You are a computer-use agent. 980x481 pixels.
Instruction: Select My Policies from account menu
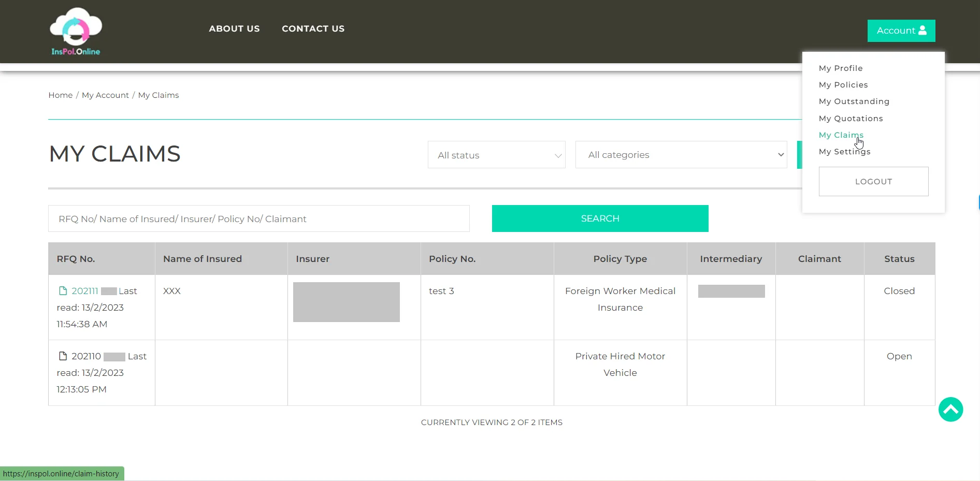(843, 85)
